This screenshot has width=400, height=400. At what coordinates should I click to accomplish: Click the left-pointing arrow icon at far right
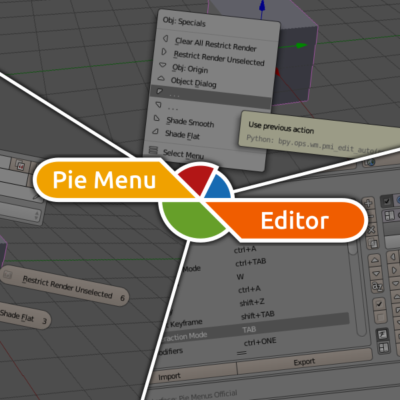pyautogui.click(x=393, y=257)
